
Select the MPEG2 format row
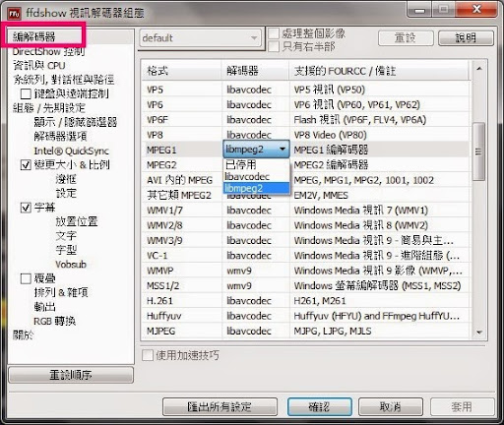[306, 164]
